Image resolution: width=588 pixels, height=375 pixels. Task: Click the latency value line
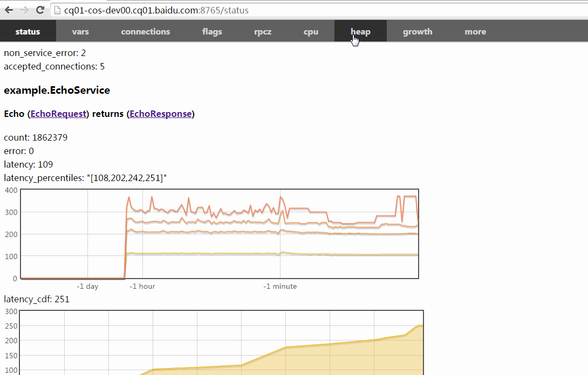coord(28,164)
